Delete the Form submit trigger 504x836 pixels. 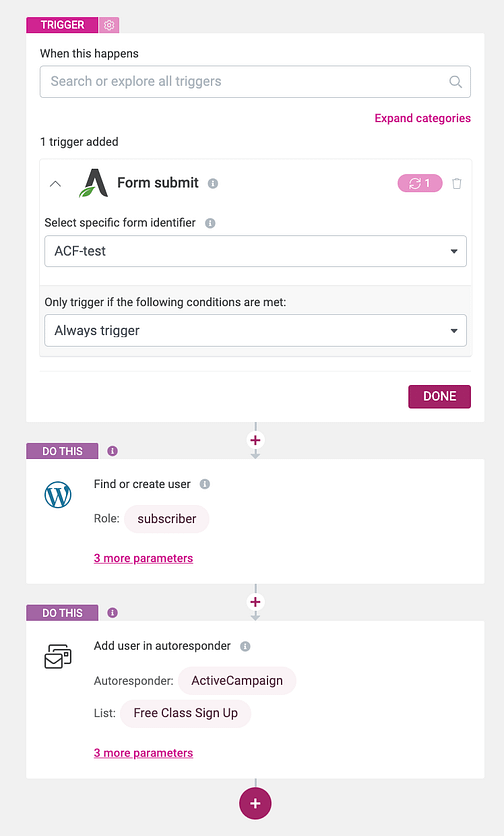(x=457, y=183)
